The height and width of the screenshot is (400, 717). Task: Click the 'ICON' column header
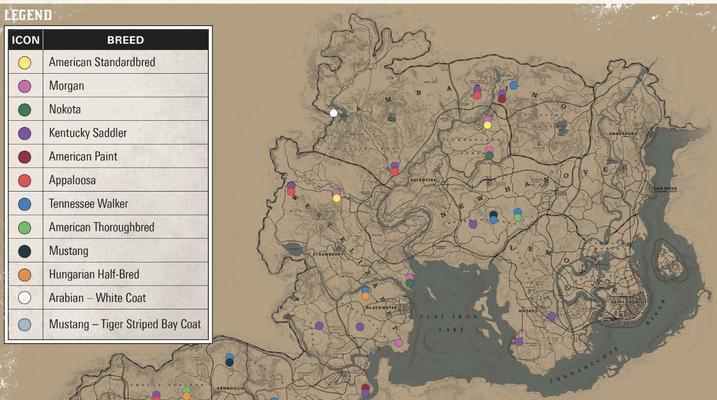pyautogui.click(x=26, y=40)
